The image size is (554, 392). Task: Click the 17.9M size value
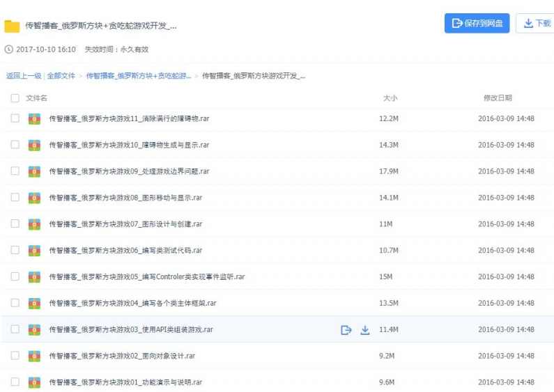389,171
